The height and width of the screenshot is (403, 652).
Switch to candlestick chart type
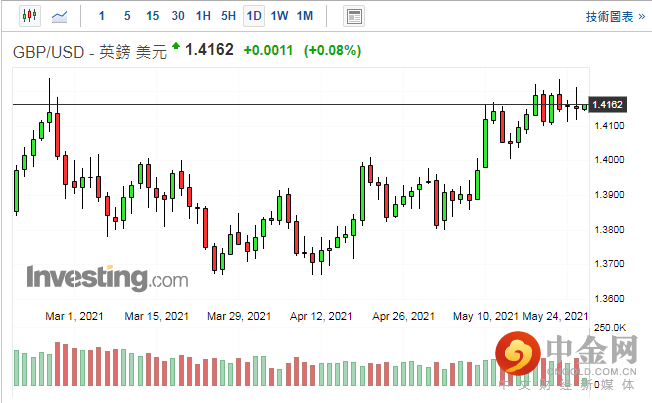click(30, 16)
